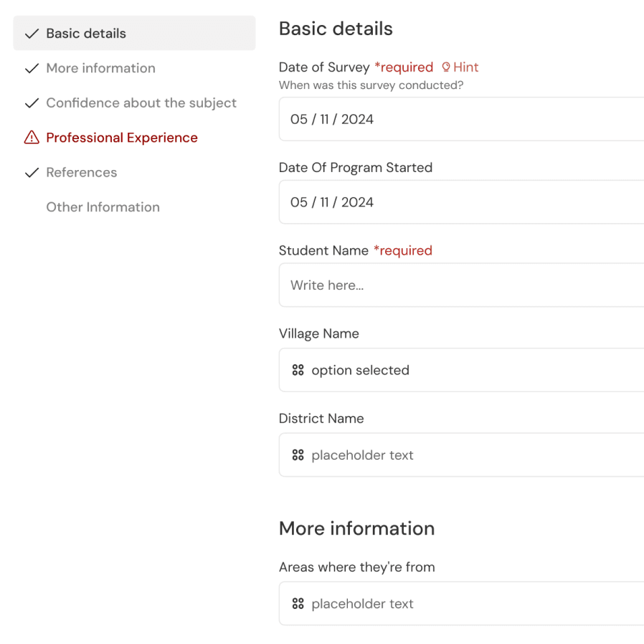The width and height of the screenshot is (644, 644).
Task: Click the Basic details heading
Action: point(336,29)
